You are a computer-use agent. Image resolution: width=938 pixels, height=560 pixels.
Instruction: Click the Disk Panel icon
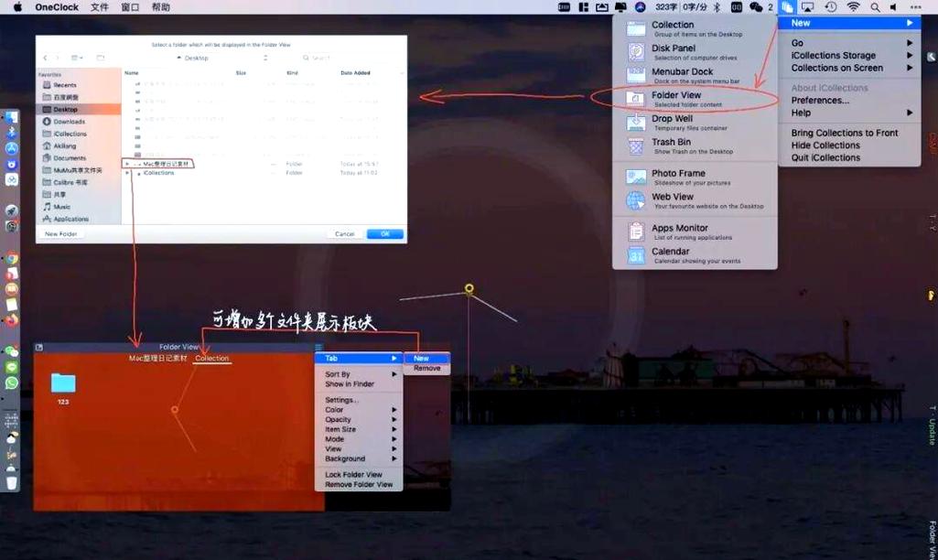(636, 52)
